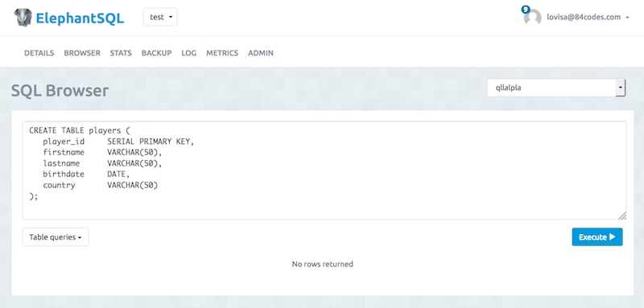
Task: Click the 'No rows returned' result message
Action: click(323, 264)
